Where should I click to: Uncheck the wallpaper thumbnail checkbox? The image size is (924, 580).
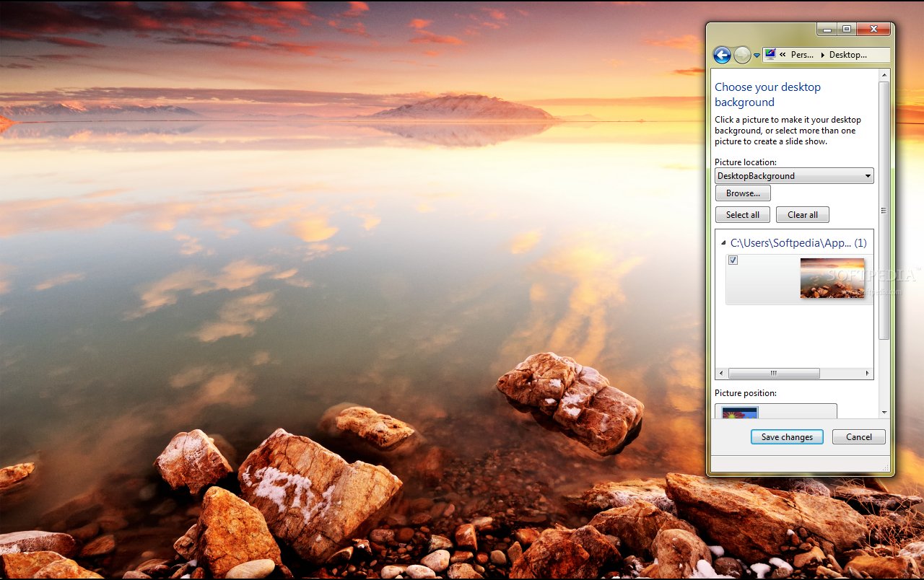point(733,260)
